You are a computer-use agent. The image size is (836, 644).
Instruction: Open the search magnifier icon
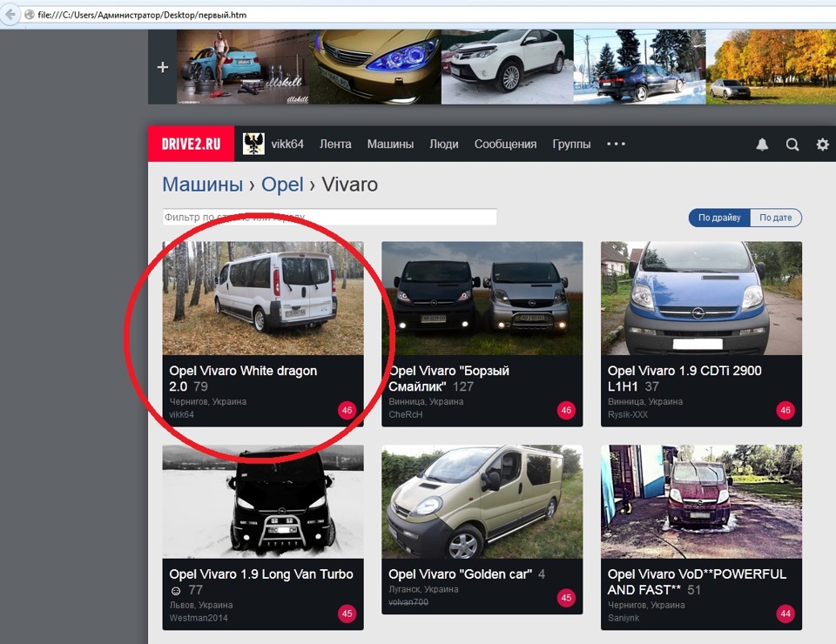792,144
